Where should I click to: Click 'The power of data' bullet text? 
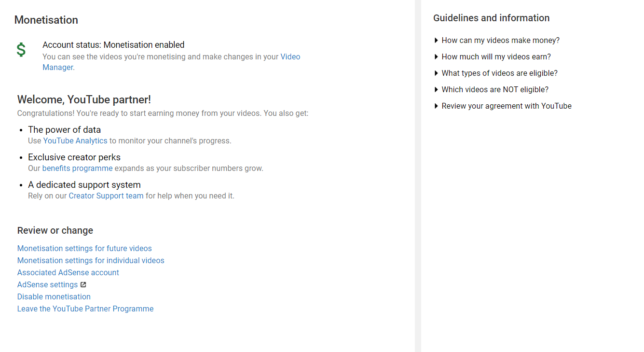[64, 130]
